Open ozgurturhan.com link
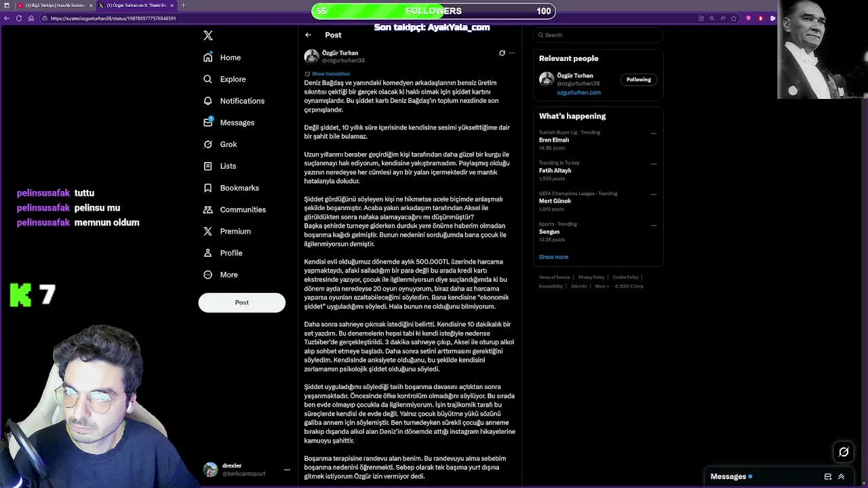This screenshot has height=488, width=868. (x=578, y=93)
